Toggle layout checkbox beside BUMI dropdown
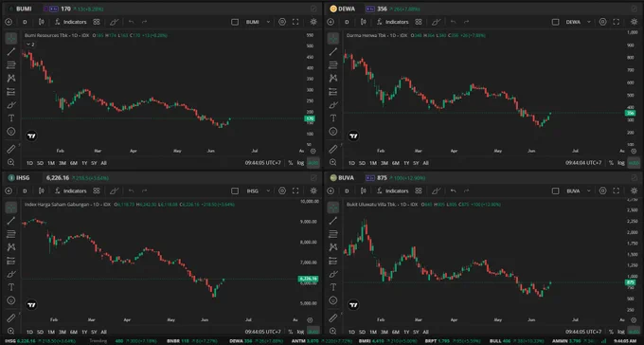644x345 pixels. pos(235,22)
